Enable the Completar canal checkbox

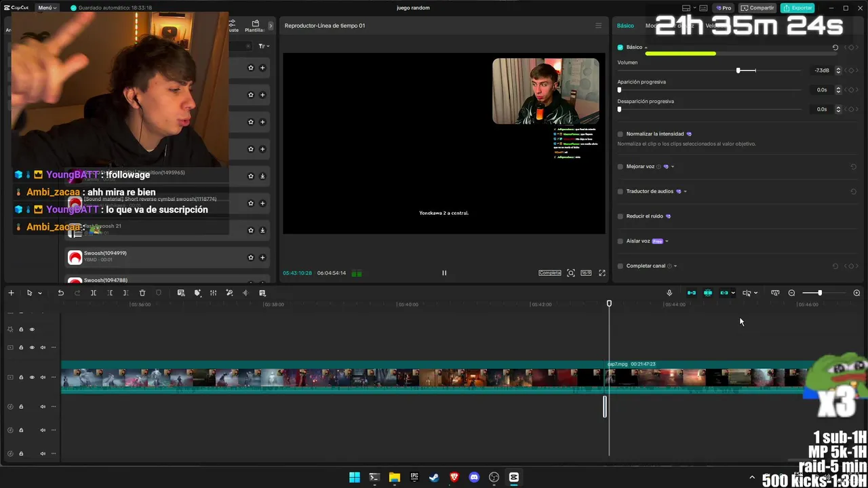tap(620, 266)
